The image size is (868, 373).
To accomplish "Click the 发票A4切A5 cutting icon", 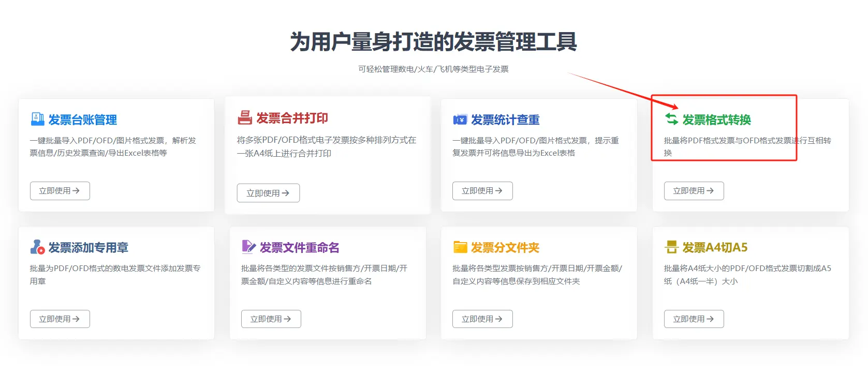I will tap(671, 247).
